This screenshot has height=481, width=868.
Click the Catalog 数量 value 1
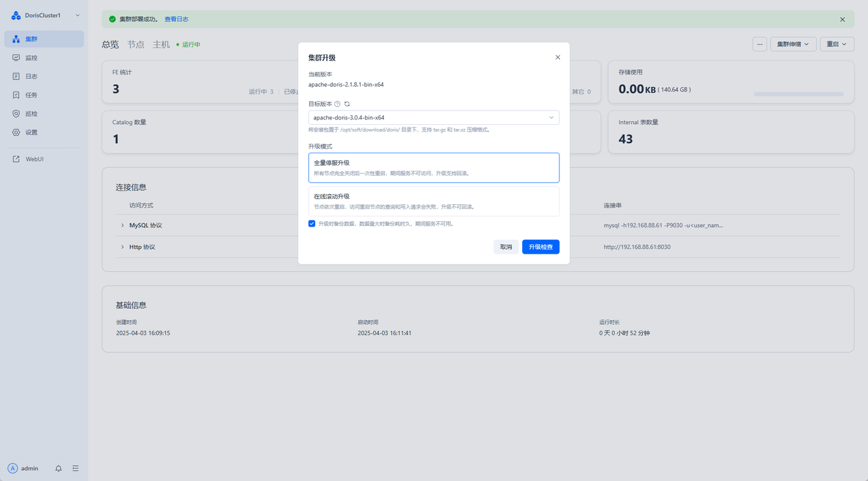(x=116, y=139)
